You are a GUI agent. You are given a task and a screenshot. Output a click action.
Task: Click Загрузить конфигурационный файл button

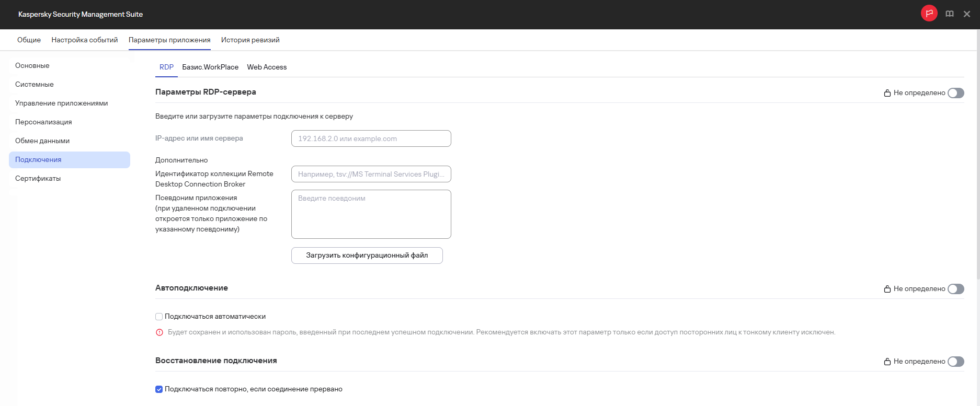pyautogui.click(x=367, y=256)
